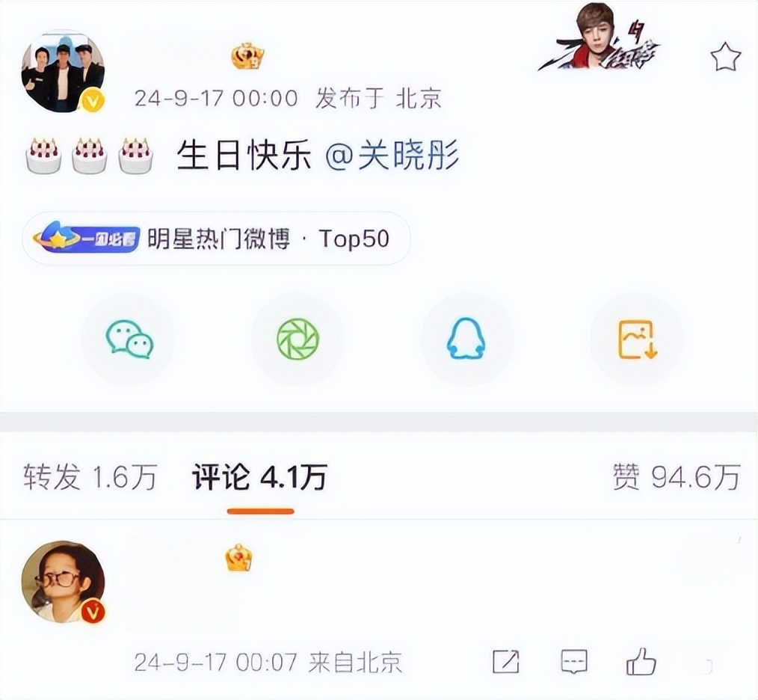758x700 pixels.
Task: Open 明星热门微博 Top50 badge
Action: (x=216, y=239)
